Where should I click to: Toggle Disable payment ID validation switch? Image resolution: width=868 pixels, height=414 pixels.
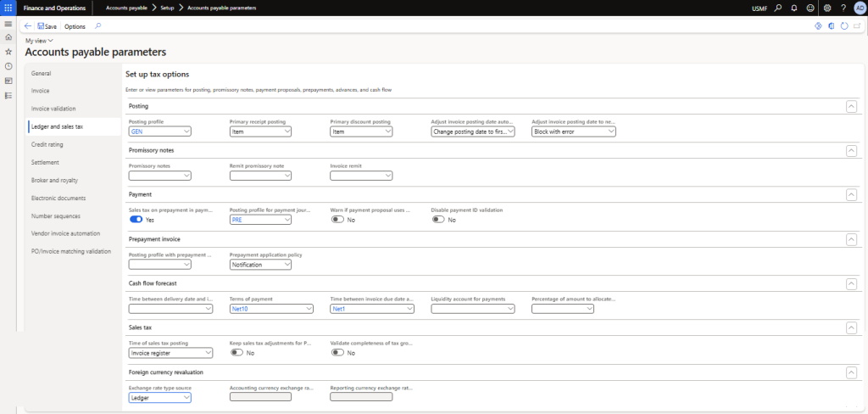pyautogui.click(x=437, y=220)
